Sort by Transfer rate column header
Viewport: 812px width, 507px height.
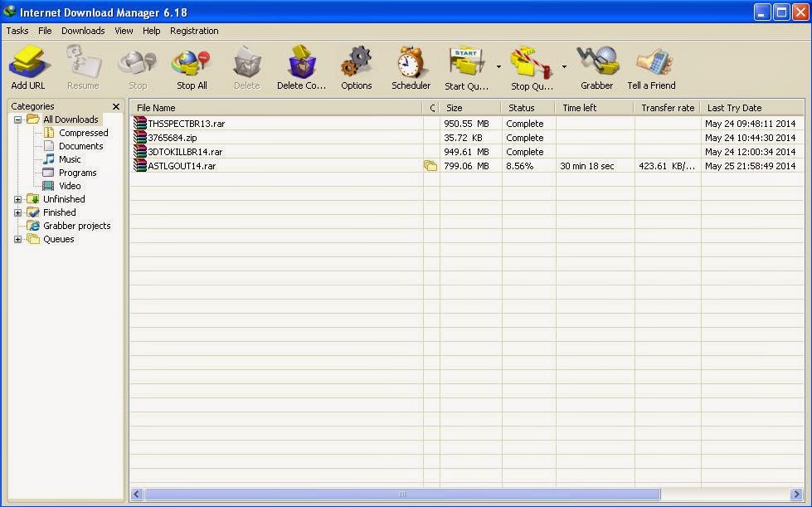coord(667,108)
